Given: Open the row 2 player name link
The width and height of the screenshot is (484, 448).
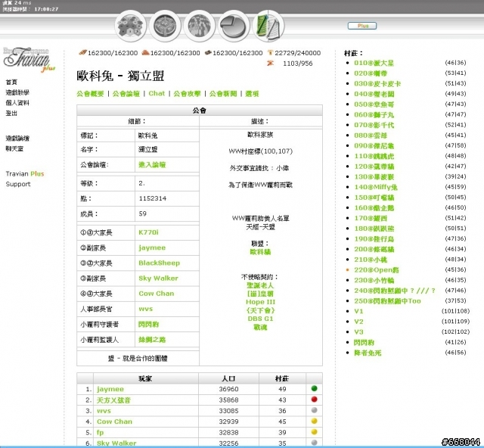Looking at the screenshot, I should click(x=113, y=400).
